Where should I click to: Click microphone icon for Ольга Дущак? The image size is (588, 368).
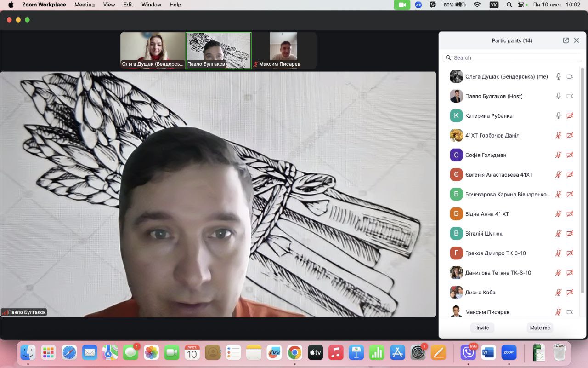click(559, 76)
